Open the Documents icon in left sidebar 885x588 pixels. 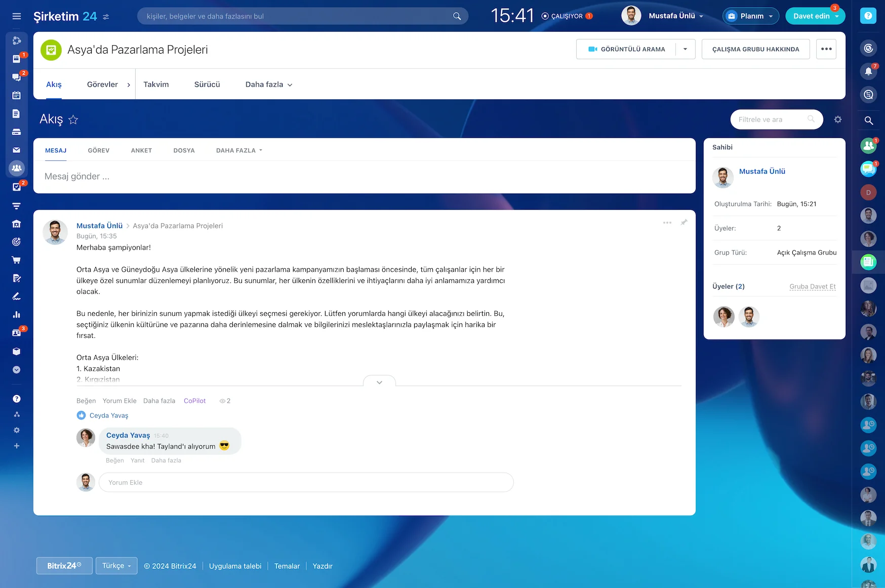click(x=16, y=113)
